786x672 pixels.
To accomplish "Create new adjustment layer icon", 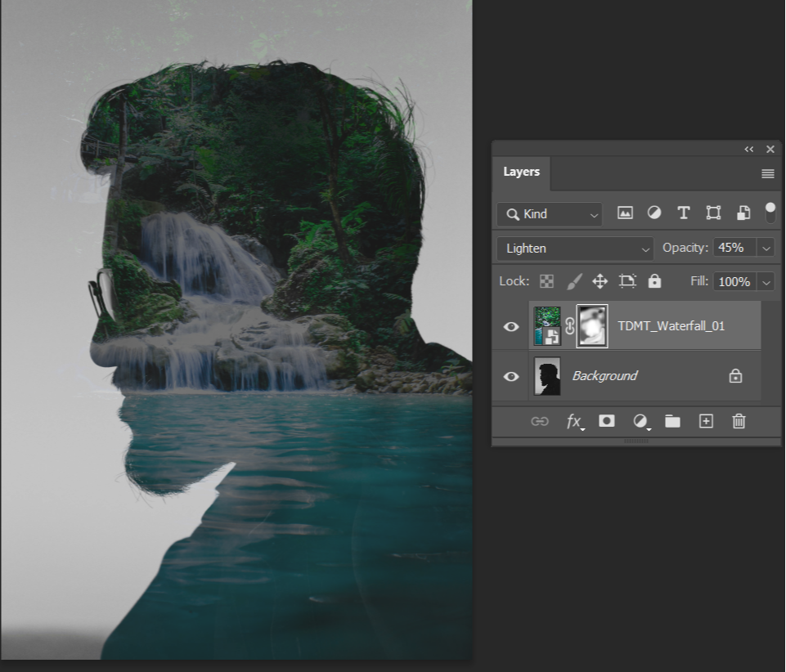I will [640, 422].
